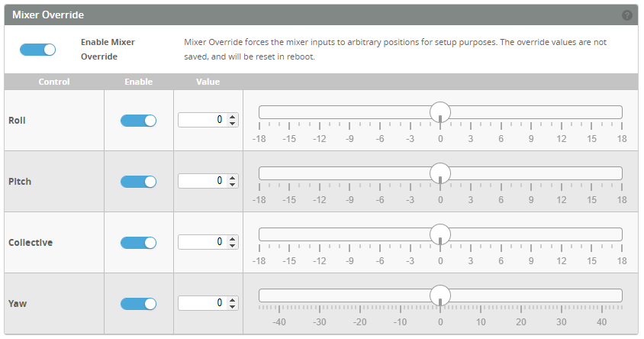Click the Mixer Override panel title
The image size is (644, 339).
[x=48, y=15]
